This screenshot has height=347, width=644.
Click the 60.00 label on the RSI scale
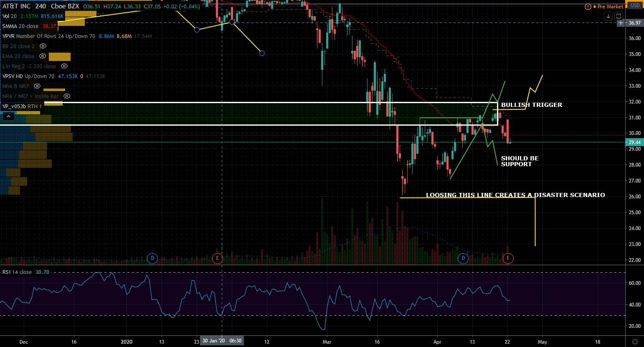coord(634,283)
